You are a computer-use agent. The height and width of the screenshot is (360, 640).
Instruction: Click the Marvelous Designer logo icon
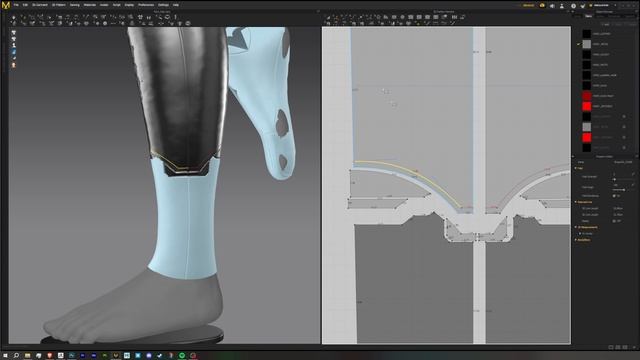point(6,5)
